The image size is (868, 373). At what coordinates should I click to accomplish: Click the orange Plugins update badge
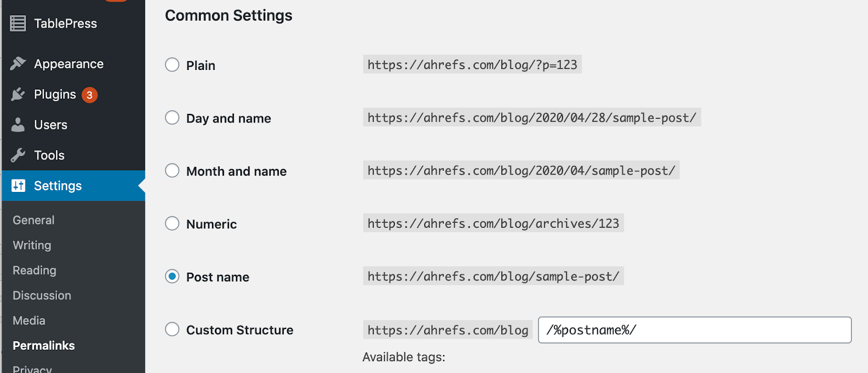90,94
